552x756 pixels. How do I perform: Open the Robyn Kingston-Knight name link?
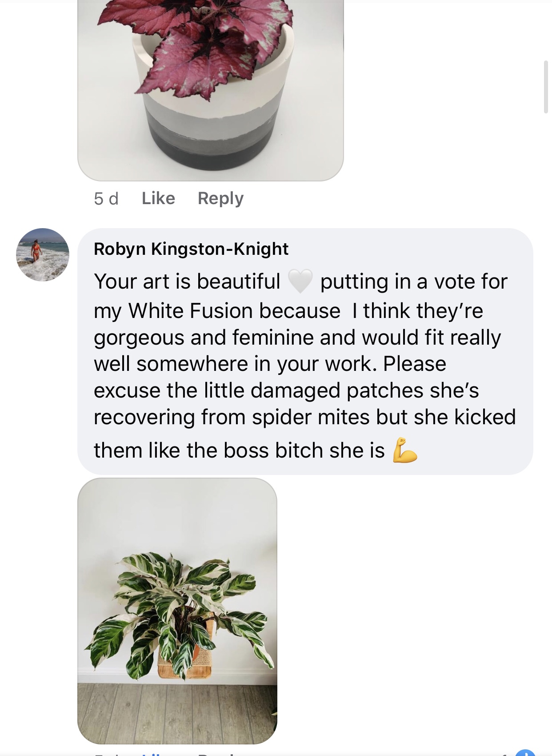click(191, 249)
